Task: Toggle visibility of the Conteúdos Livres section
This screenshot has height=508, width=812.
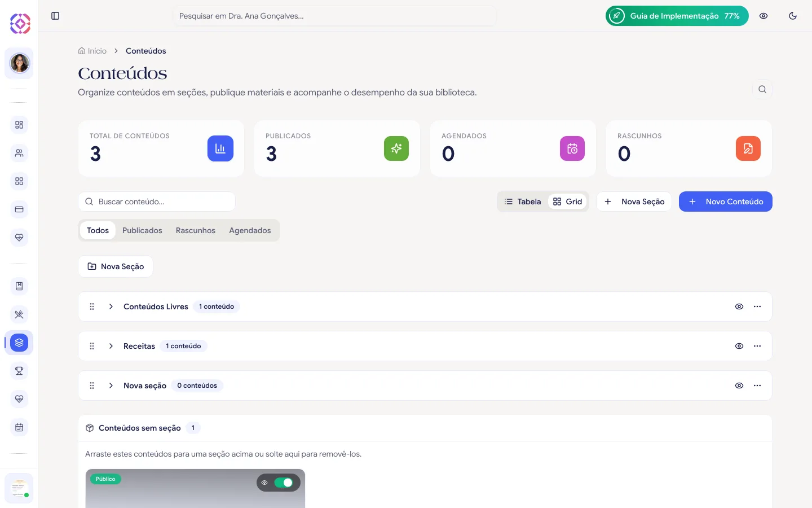Action: click(x=739, y=306)
